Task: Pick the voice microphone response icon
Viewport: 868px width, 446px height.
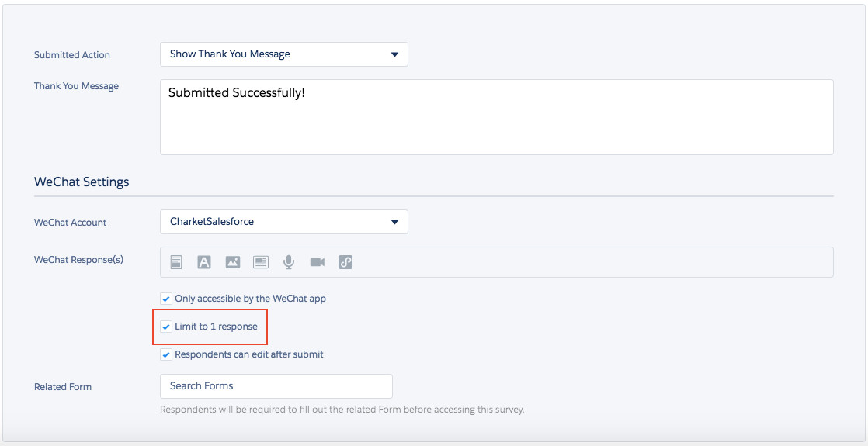Action: pyautogui.click(x=289, y=262)
